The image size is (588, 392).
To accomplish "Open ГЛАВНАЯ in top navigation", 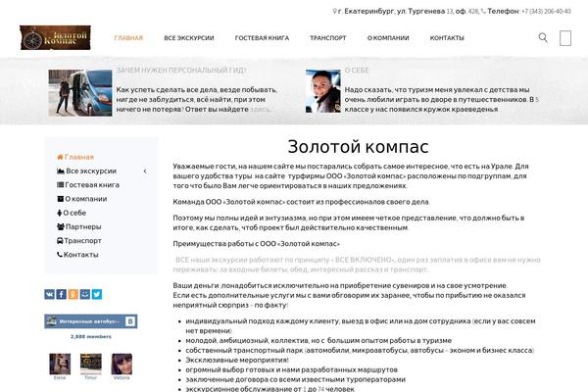I will click(x=128, y=38).
